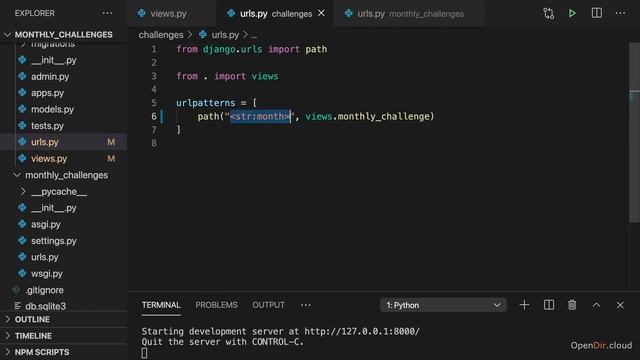Open wsgi.py in the explorer
This screenshot has height=360, width=640.
point(47,273)
